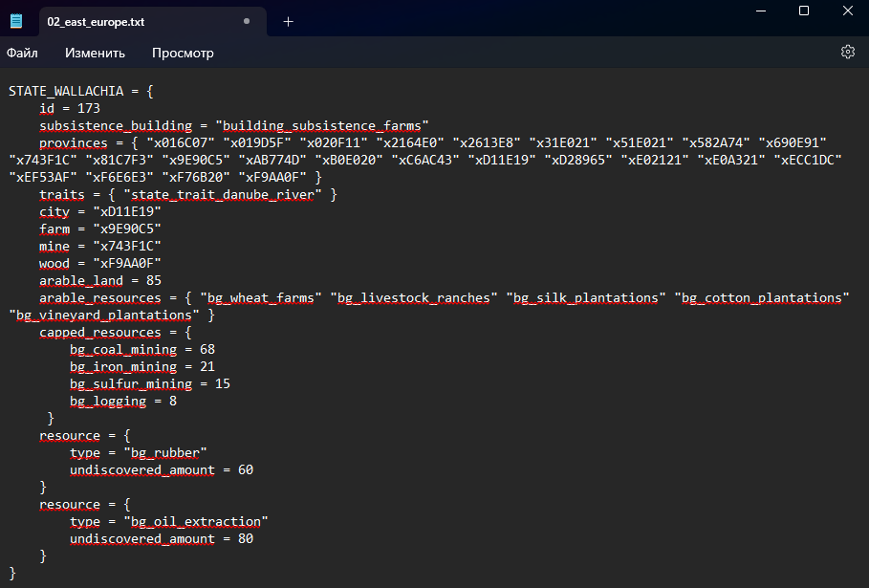The width and height of the screenshot is (869, 588).
Task: Select the 02_east_europe.txt tab
Action: 96,21
